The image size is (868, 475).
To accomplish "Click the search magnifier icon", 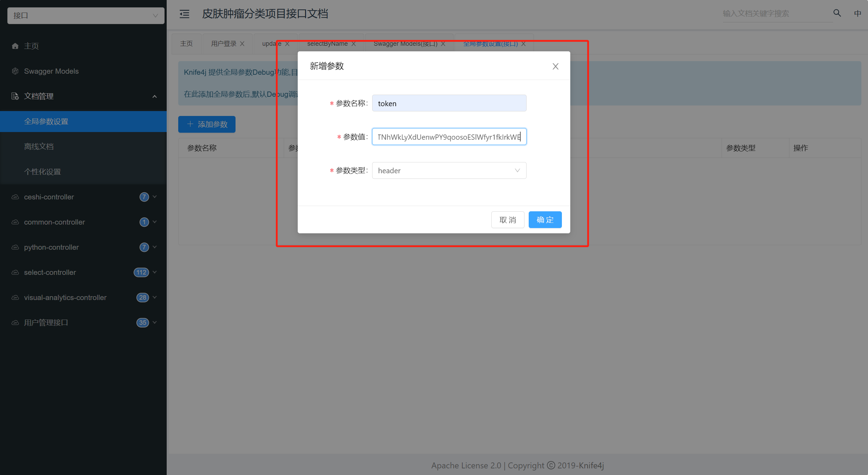I will coord(837,13).
